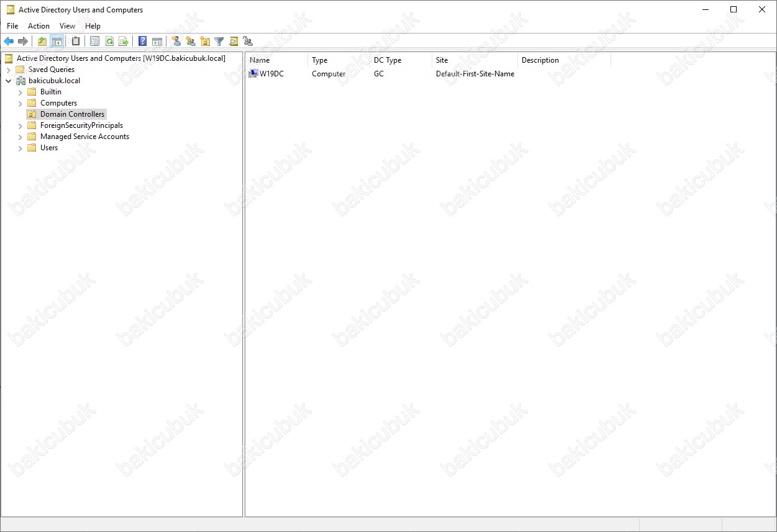
Task: Click the Export List toolbar icon
Action: point(124,42)
